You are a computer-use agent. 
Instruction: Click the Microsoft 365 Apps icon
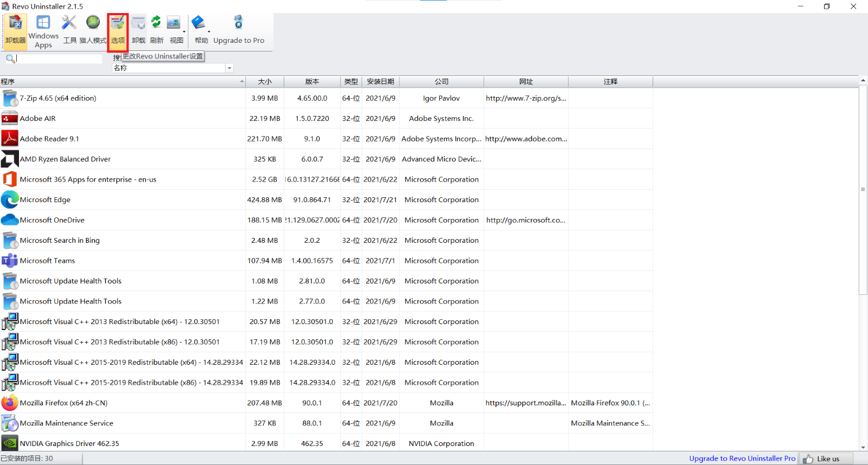(x=10, y=179)
